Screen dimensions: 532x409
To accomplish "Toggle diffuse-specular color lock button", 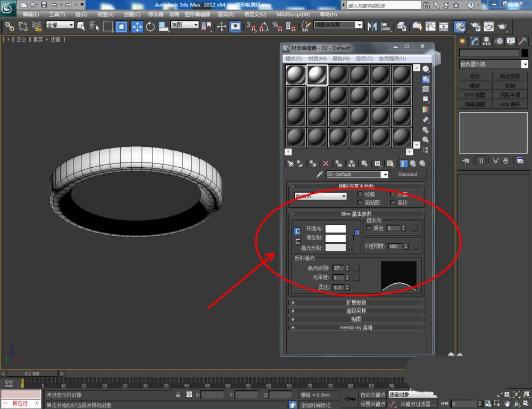I will [297, 242].
